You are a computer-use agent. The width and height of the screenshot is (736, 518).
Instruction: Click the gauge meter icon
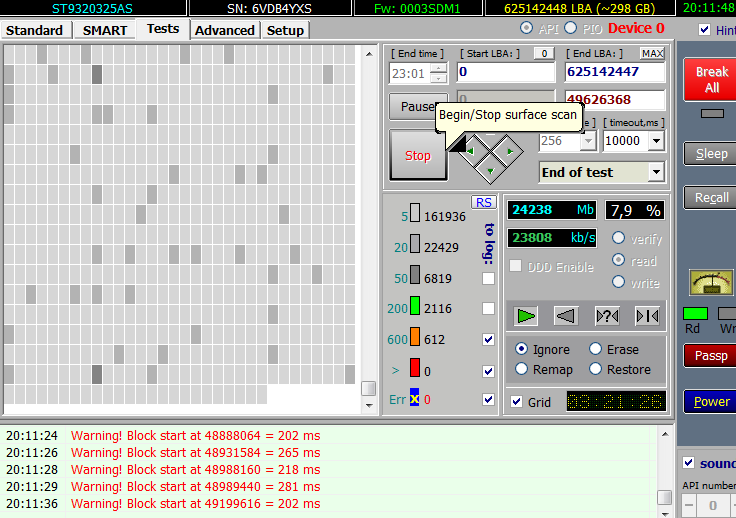point(711,283)
